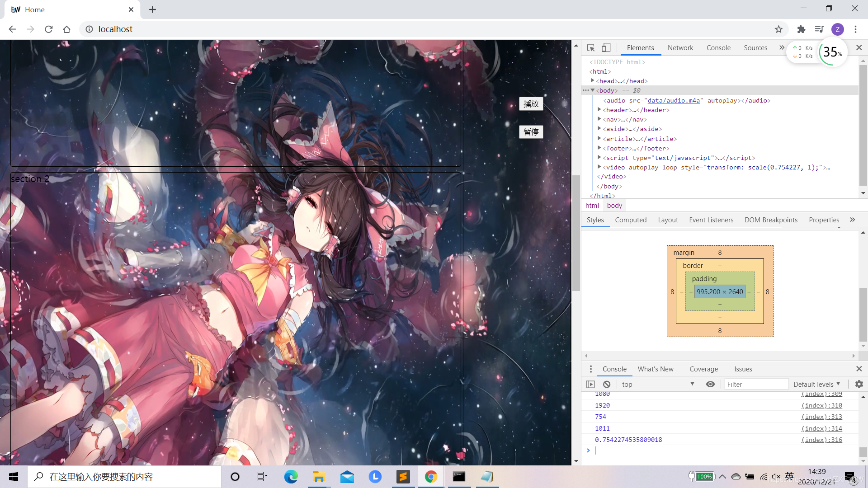Expand the head element node
The width and height of the screenshot is (868, 488).
(592, 81)
